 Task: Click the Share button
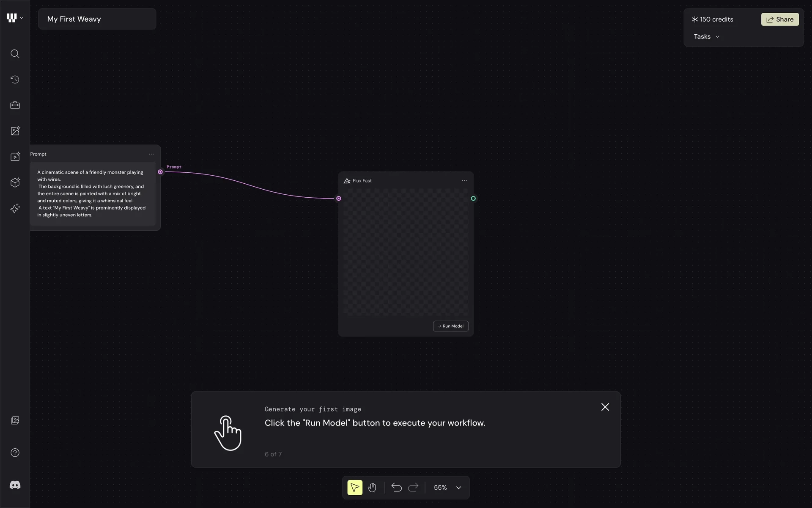[x=780, y=19]
